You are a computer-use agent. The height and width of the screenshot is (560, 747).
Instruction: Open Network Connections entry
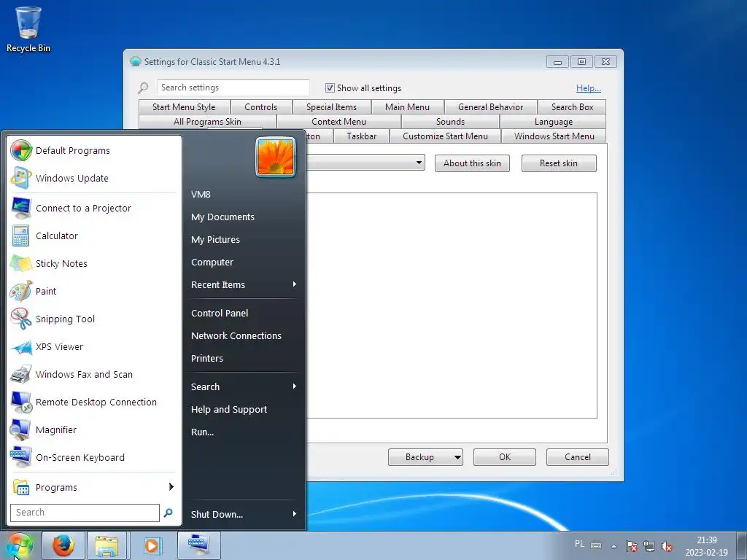[244, 335]
